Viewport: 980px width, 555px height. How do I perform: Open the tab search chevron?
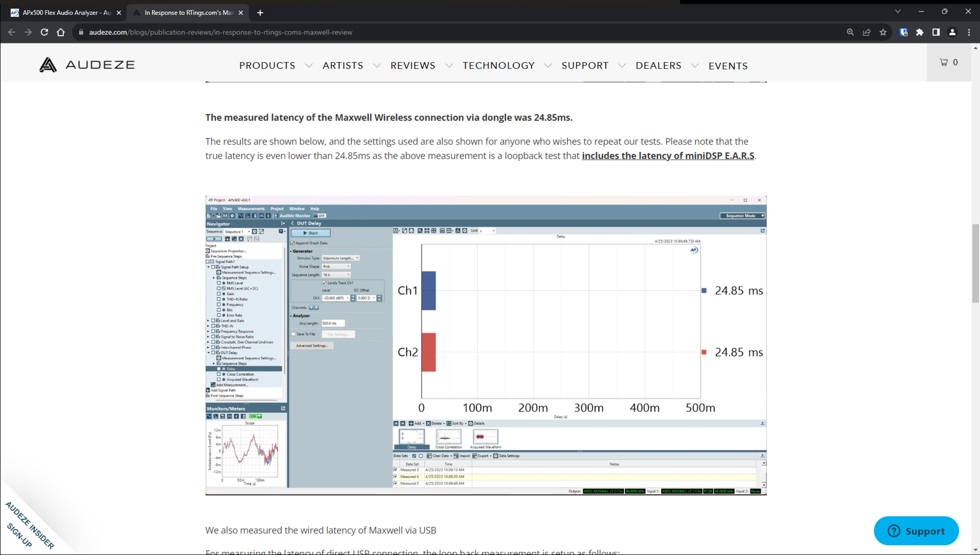[898, 11]
